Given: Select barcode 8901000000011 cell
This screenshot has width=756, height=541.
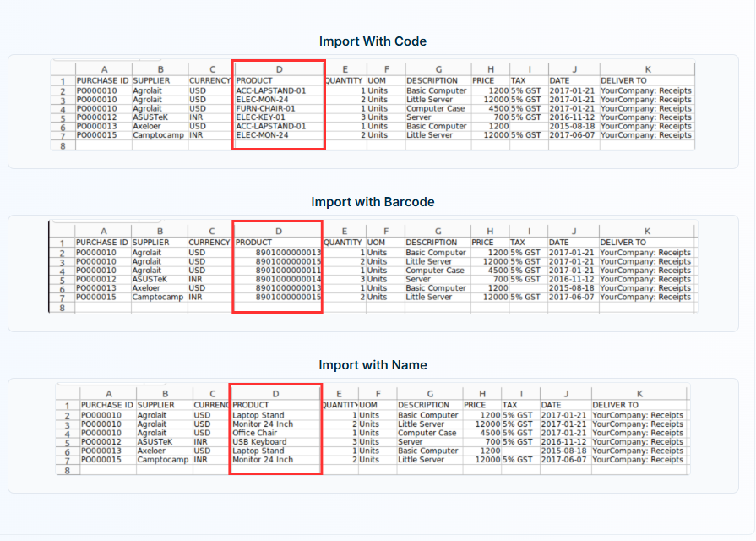Looking at the screenshot, I should [x=288, y=270].
